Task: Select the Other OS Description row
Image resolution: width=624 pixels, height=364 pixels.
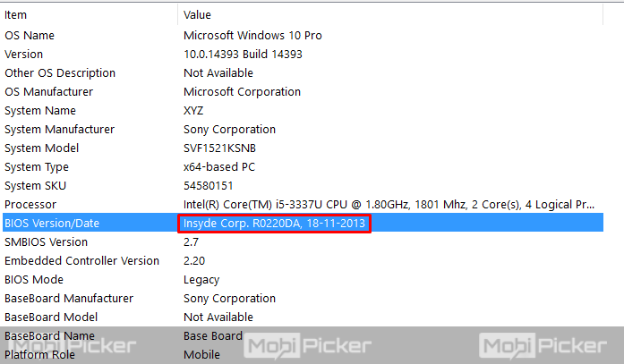Action: 60,72
